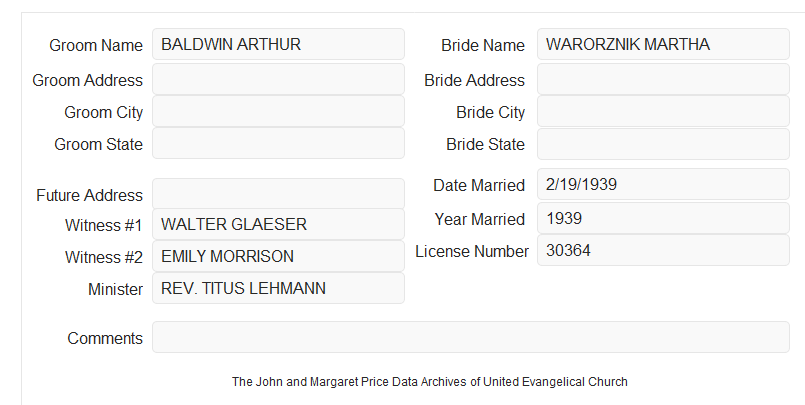The image size is (805, 405).
Task: Click Witness #1 field with Walter Glaeser
Action: 278,224
